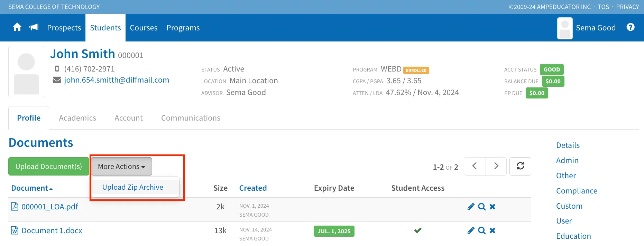Click the PDF file icon for 000001_LOA.pdf
Image resolution: width=644 pixels, height=246 pixels.
coord(15,207)
